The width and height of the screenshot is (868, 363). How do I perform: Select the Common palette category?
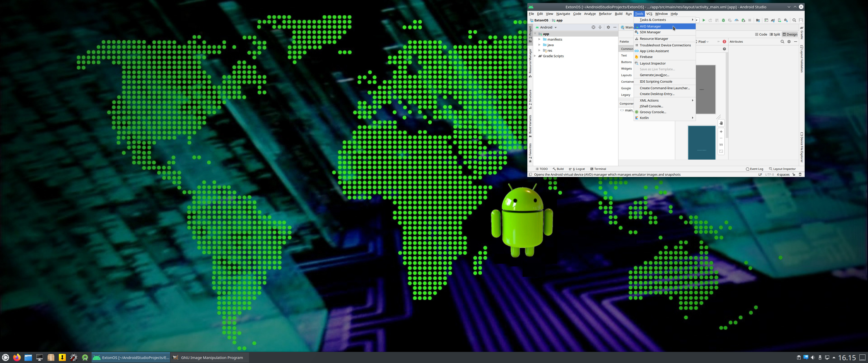627,49
